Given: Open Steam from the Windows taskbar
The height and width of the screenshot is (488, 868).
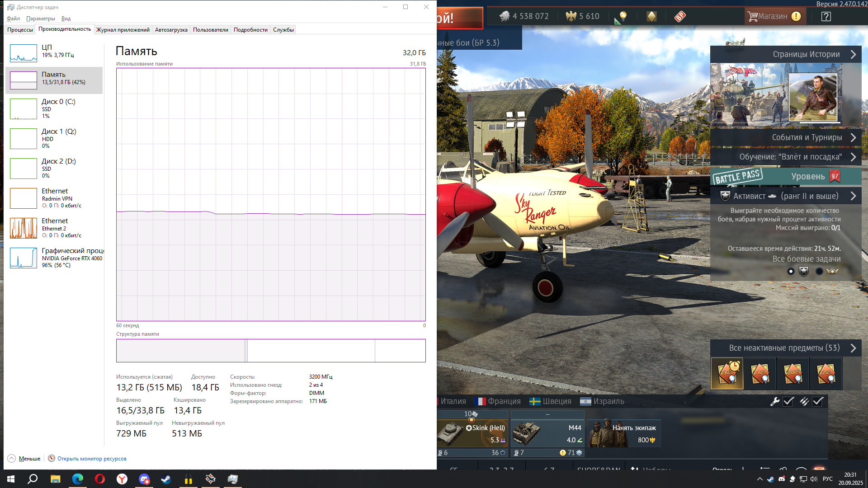Looking at the screenshot, I should [166, 479].
